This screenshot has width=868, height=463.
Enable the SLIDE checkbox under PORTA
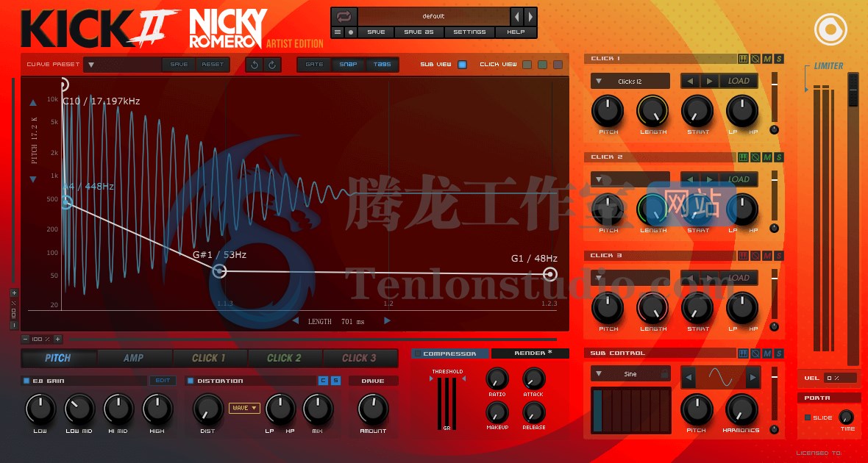coord(808,417)
